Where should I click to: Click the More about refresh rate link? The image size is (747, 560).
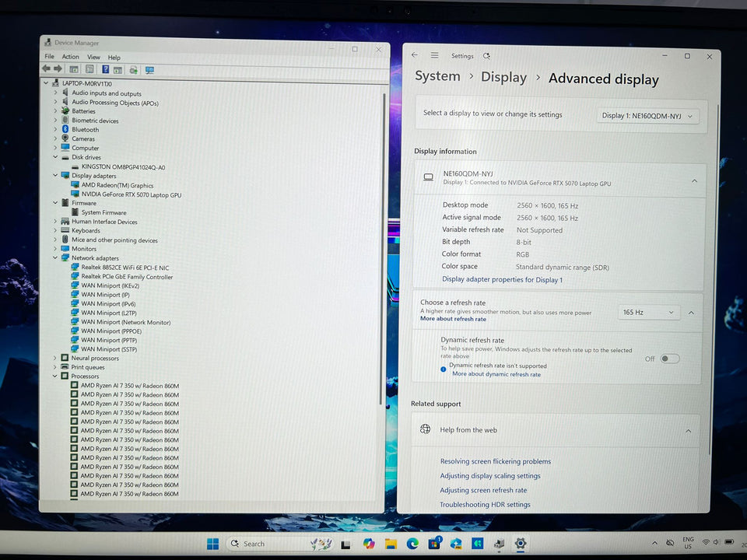[x=453, y=319]
